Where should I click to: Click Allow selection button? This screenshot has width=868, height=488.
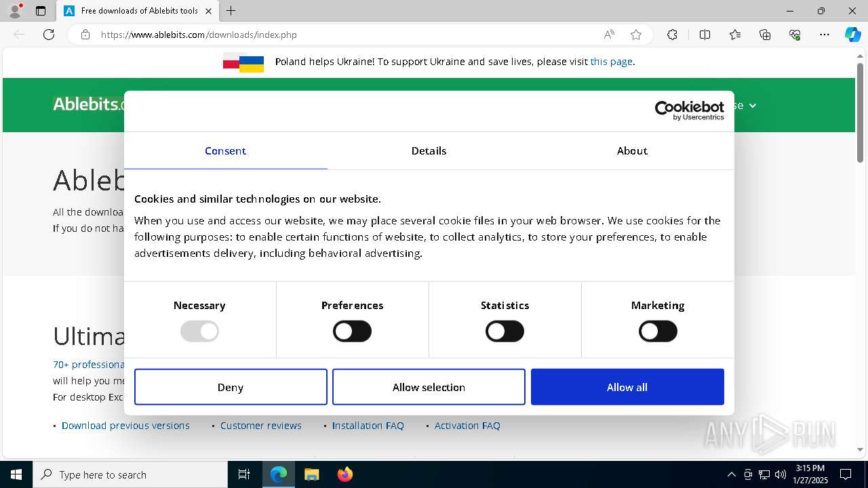tap(429, 387)
